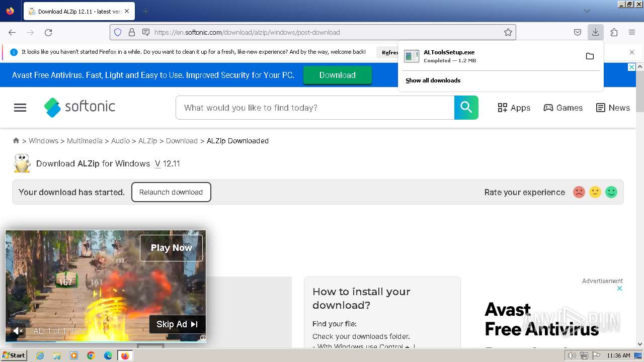644x362 pixels.
Task: Open Microsoft Edge from taskbar
Action: 108,355
